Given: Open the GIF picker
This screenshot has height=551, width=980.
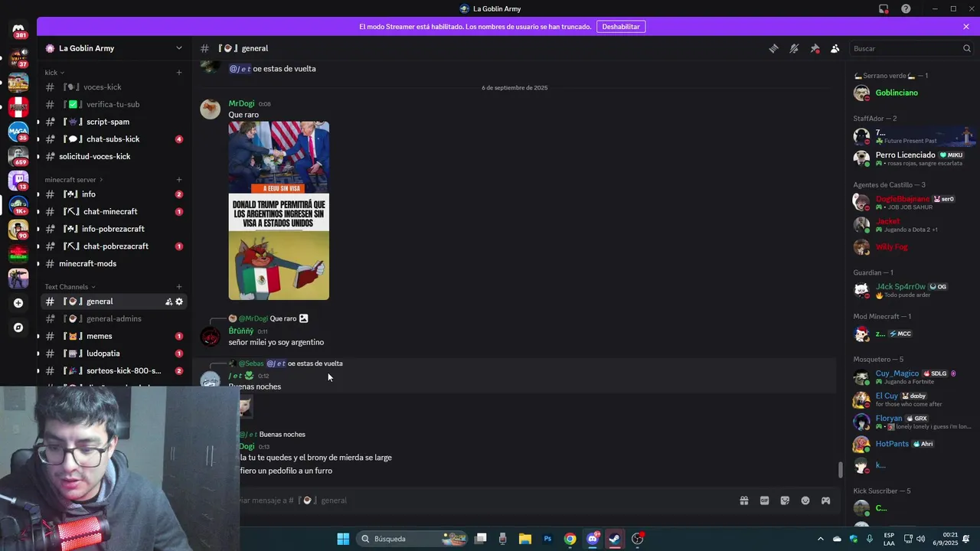Looking at the screenshot, I should click(x=764, y=500).
